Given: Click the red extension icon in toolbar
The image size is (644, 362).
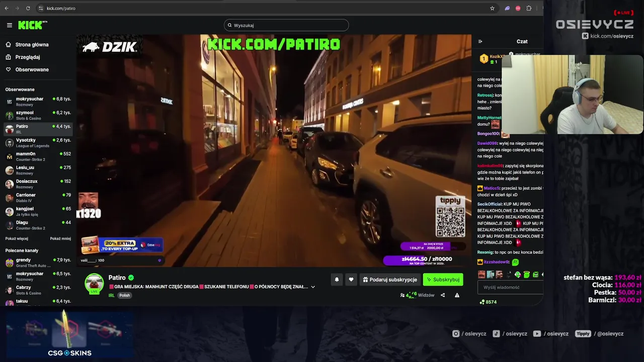Looking at the screenshot, I should pyautogui.click(x=518, y=8).
